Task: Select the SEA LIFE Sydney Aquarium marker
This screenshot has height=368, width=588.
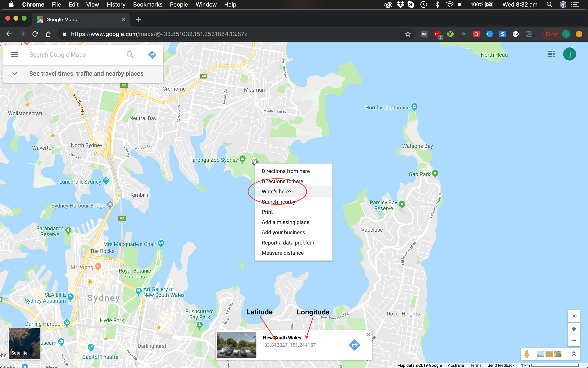Action: point(71,297)
